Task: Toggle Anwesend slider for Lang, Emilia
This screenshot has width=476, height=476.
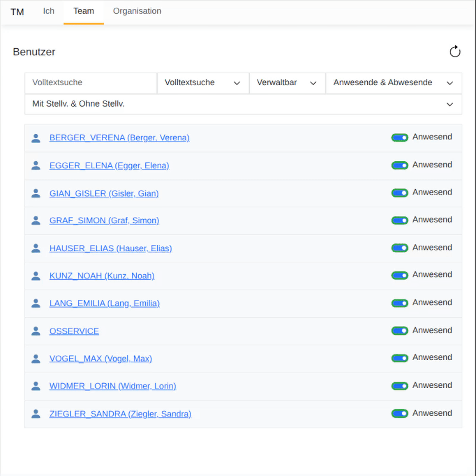Action: point(399,303)
